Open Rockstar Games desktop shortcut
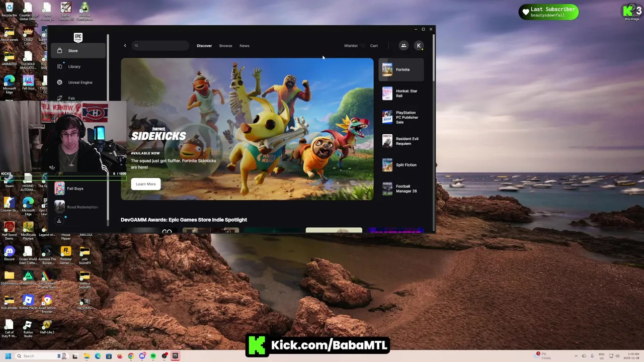 tap(66, 255)
